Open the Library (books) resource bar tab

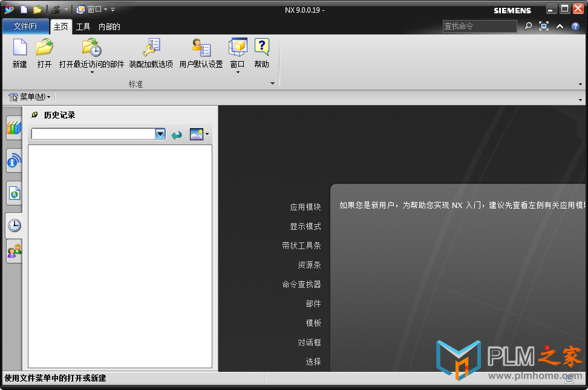14,128
